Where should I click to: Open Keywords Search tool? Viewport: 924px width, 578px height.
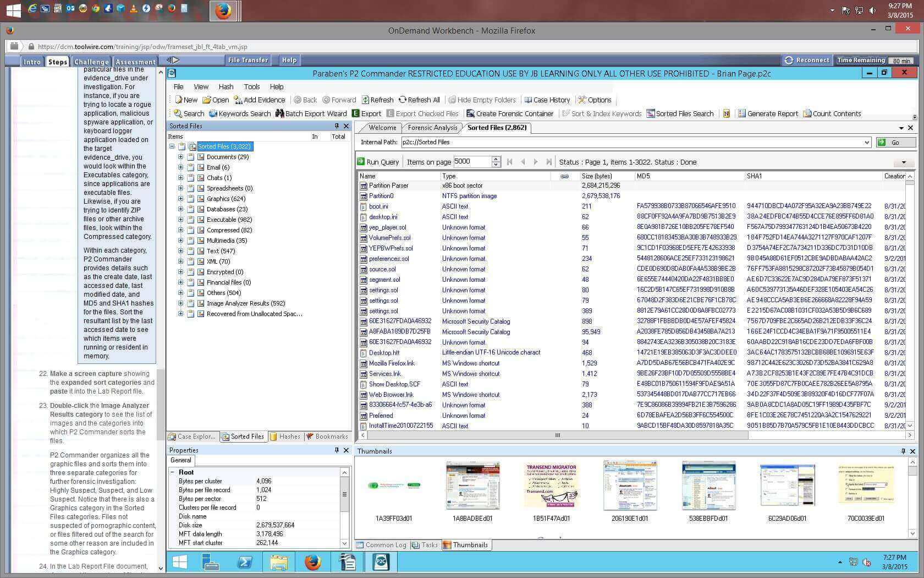click(x=239, y=113)
